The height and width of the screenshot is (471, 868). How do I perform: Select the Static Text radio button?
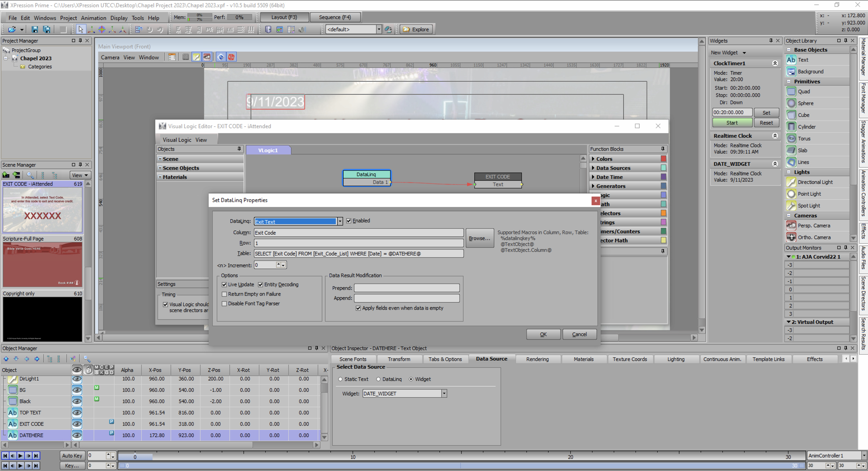[341, 379]
